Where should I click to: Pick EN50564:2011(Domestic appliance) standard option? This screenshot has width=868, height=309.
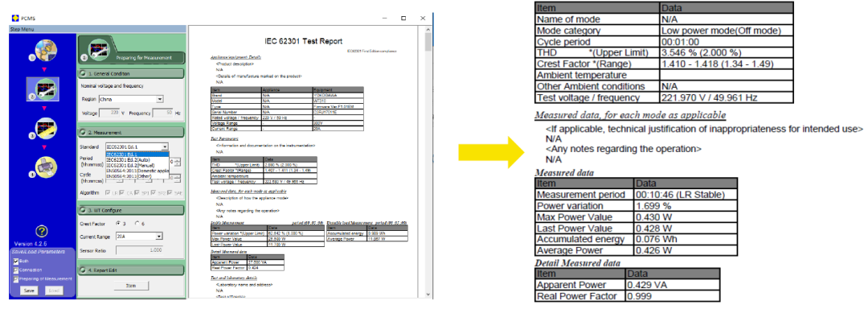tap(137, 171)
